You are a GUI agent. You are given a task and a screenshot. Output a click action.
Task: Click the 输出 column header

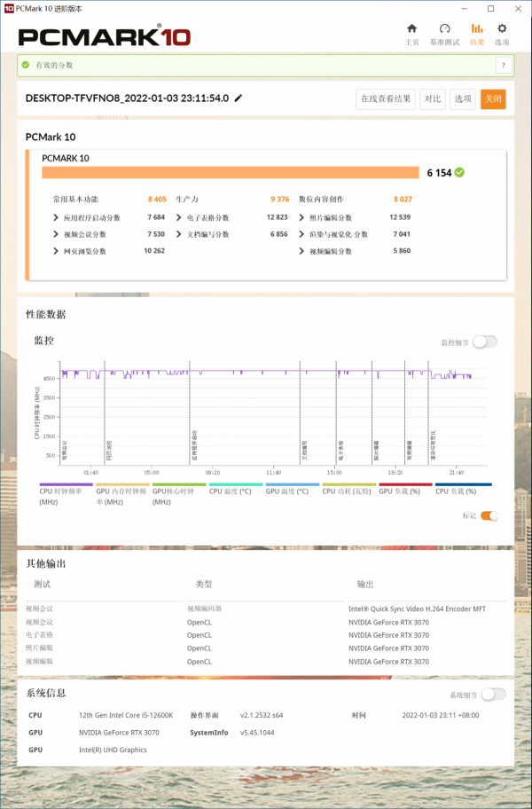365,584
